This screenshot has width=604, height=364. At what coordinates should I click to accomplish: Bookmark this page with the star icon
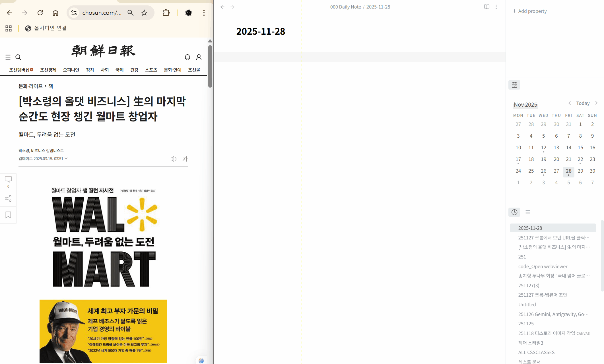[144, 13]
